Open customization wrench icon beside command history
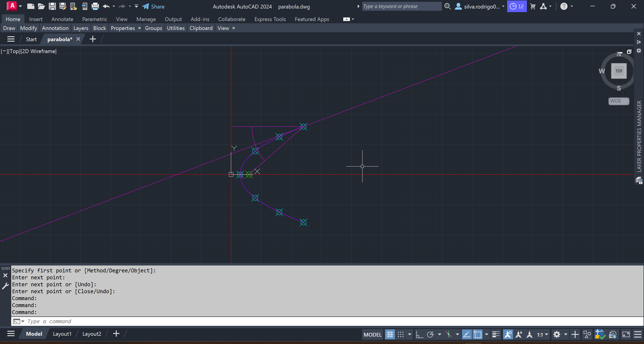The width and height of the screenshot is (644, 344). point(5,286)
